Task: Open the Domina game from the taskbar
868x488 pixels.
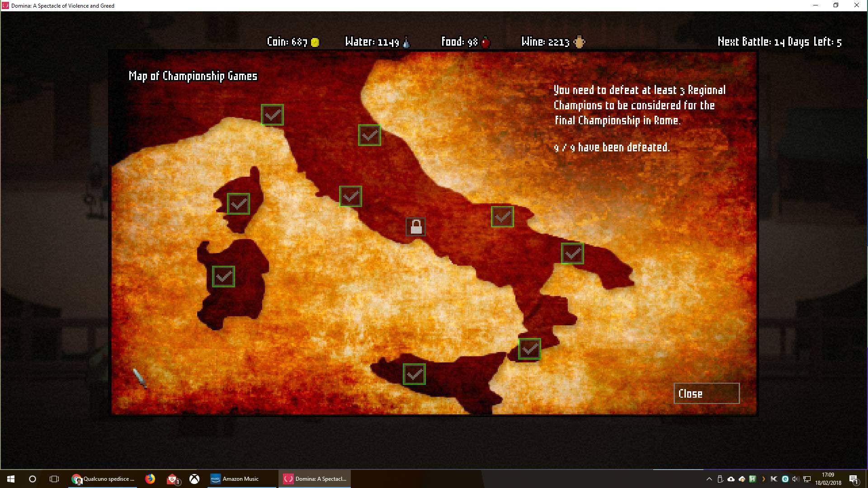Action: click(315, 479)
